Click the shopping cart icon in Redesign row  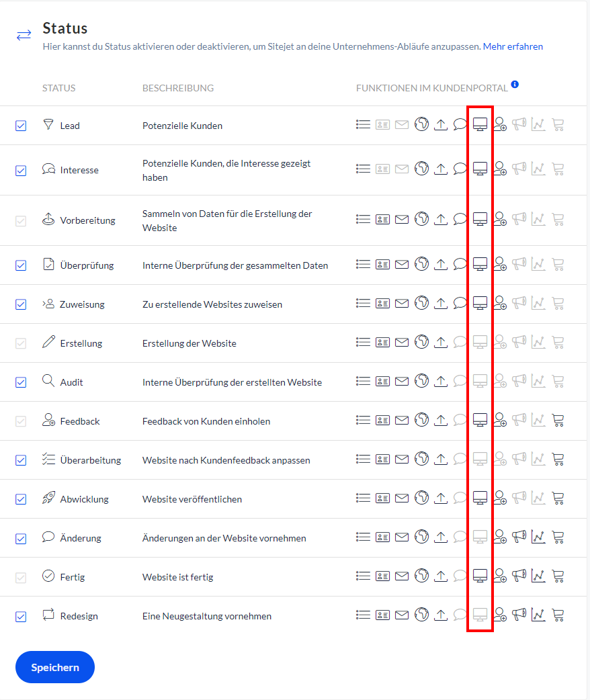pyautogui.click(x=558, y=615)
